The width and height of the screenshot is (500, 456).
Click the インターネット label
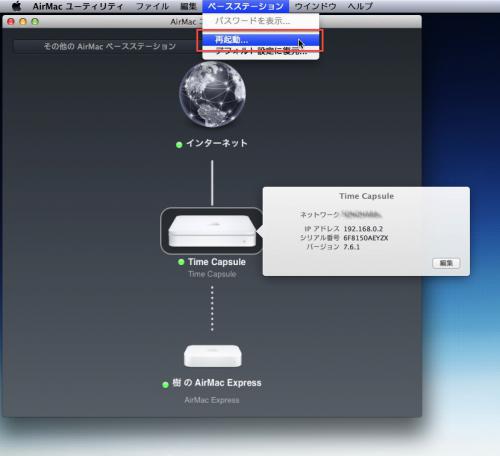tap(217, 143)
